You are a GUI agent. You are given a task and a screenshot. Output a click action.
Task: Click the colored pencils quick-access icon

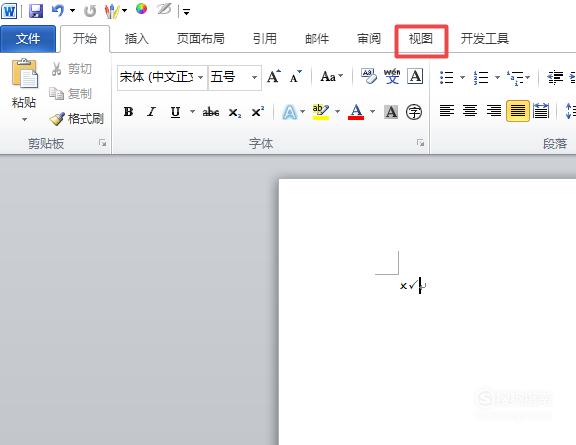tap(112, 11)
